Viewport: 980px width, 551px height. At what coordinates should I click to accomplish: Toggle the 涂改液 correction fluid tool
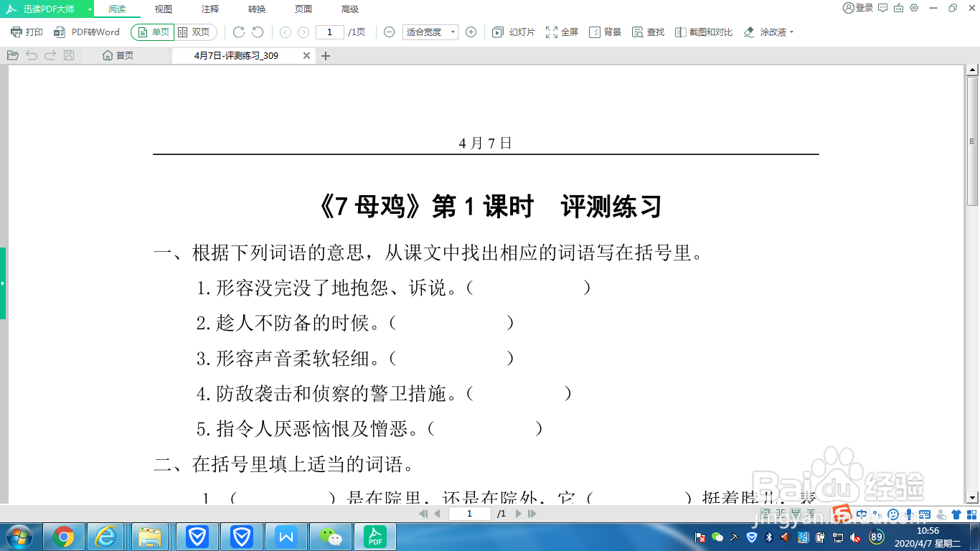click(x=761, y=32)
